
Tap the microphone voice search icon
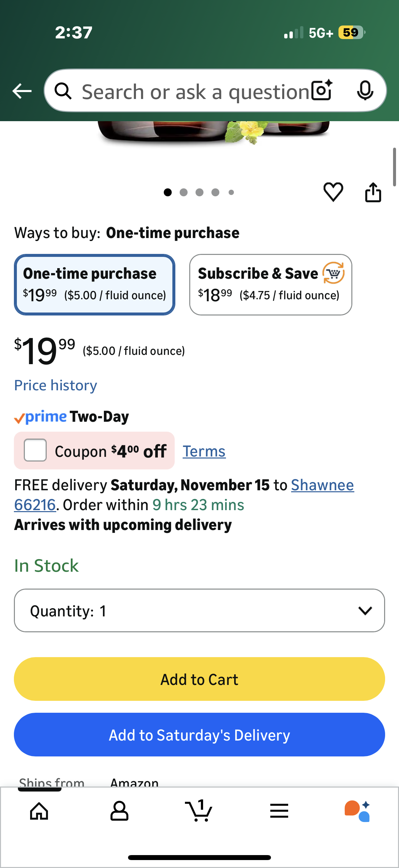pos(365,91)
